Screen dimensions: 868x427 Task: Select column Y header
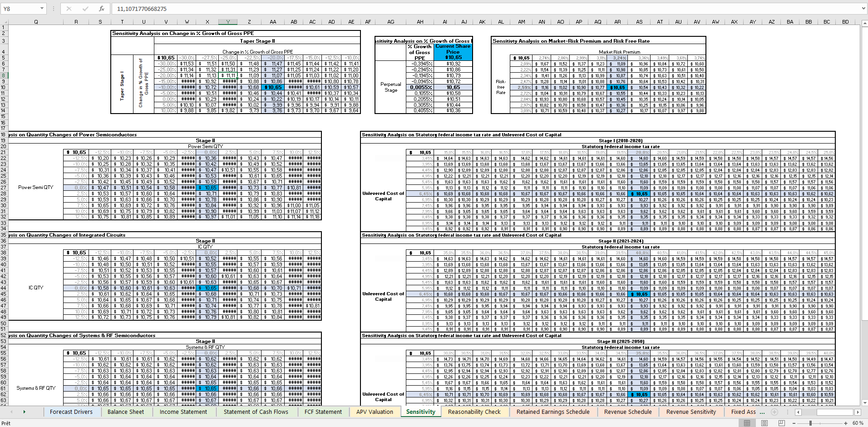[x=228, y=21]
